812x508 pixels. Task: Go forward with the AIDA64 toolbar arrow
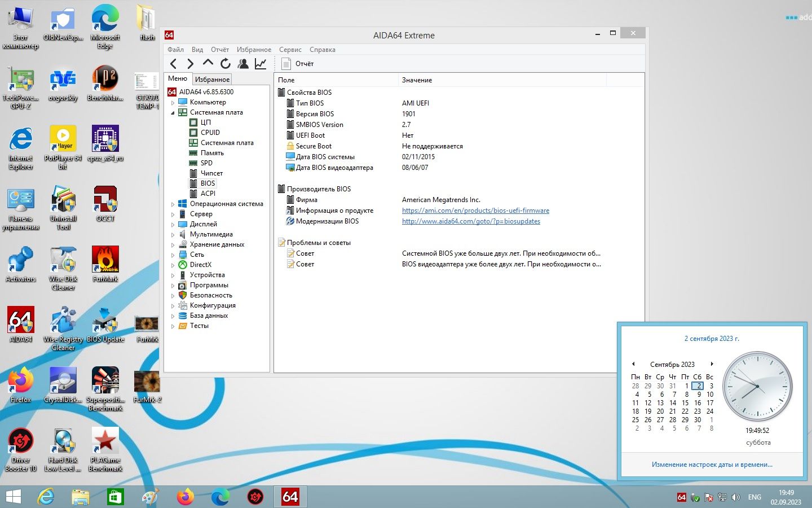click(x=191, y=64)
